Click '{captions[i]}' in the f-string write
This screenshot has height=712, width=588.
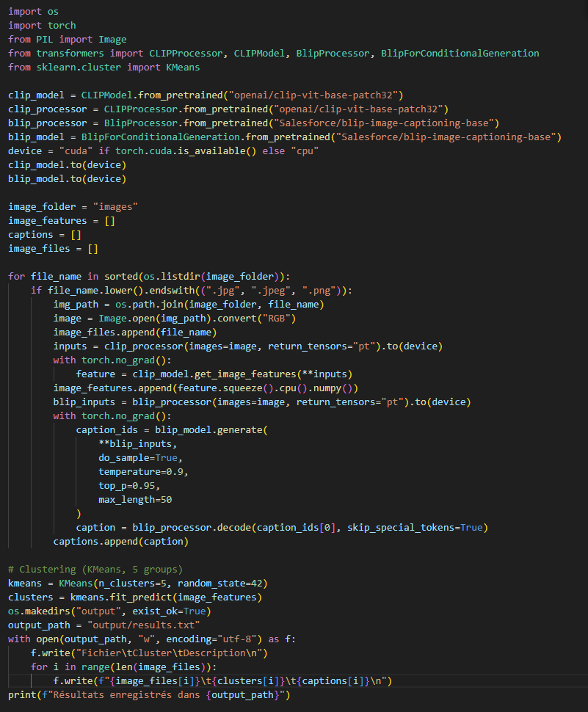[x=333, y=681]
